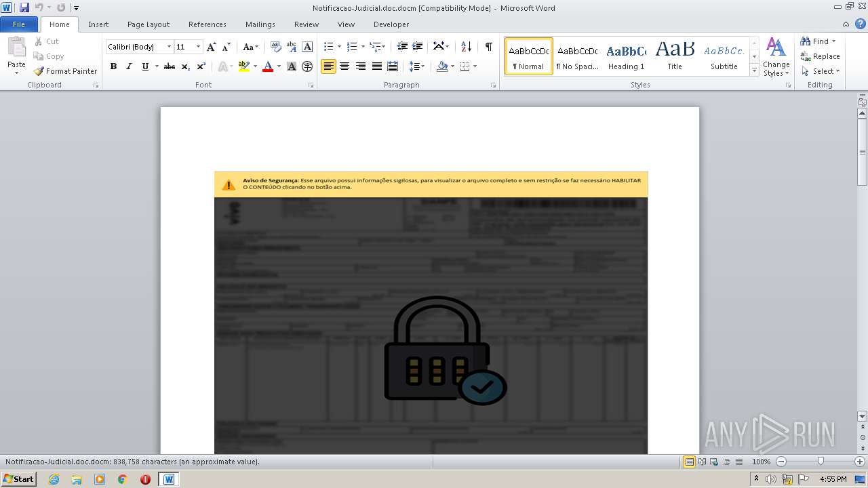
Task: Apply Strikethrough formatting
Action: pos(170,66)
